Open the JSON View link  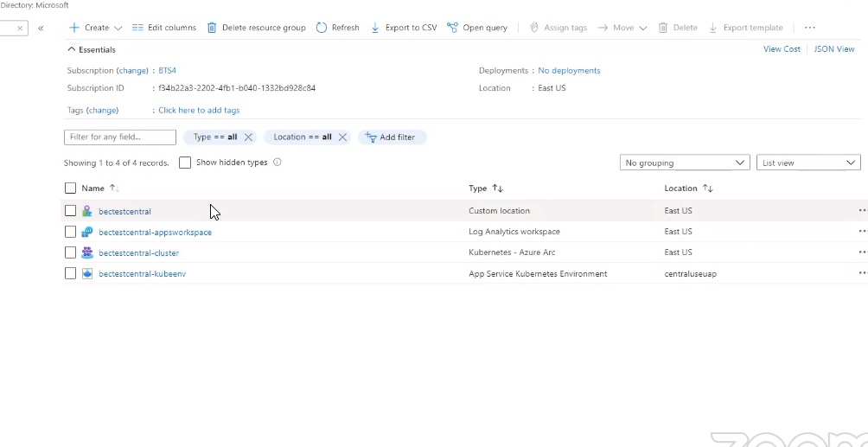(833, 48)
